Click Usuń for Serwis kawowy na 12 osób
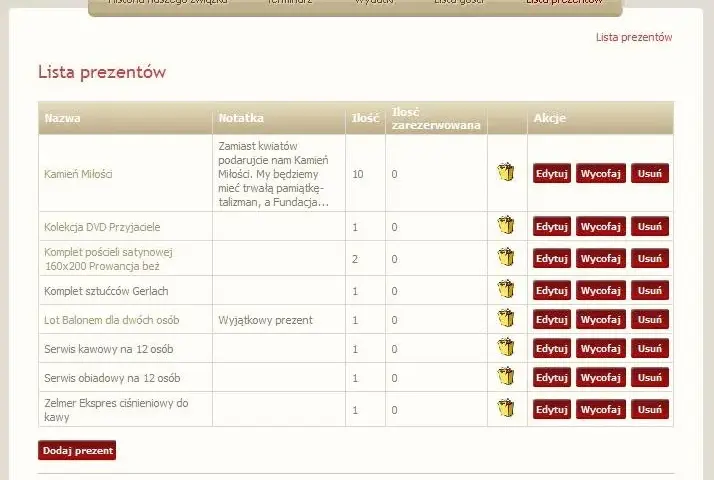Image resolution: width=714 pixels, height=480 pixels. (650, 348)
